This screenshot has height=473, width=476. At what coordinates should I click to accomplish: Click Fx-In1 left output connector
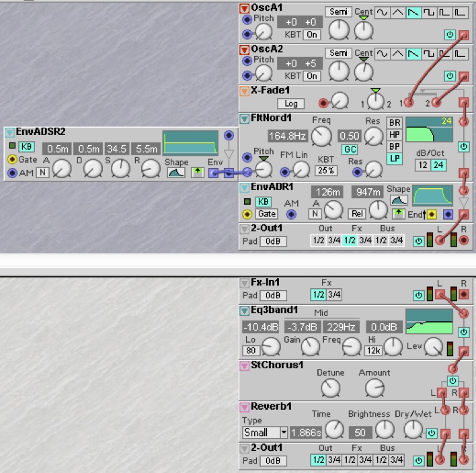[x=438, y=294]
